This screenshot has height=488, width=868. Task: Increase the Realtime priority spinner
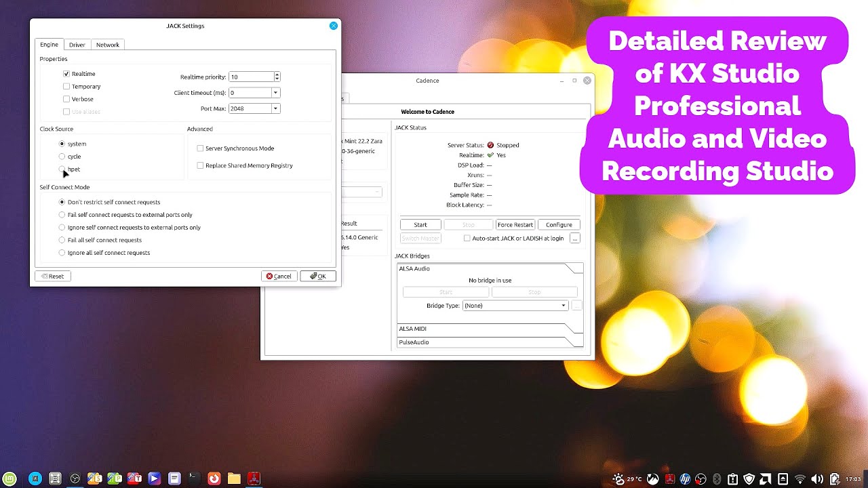pos(277,75)
